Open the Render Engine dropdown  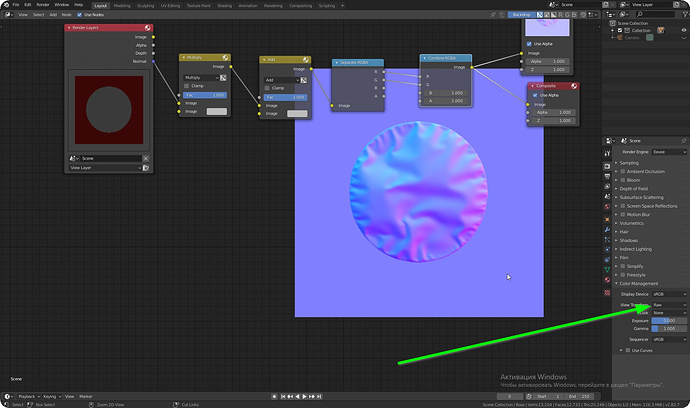[669, 152]
